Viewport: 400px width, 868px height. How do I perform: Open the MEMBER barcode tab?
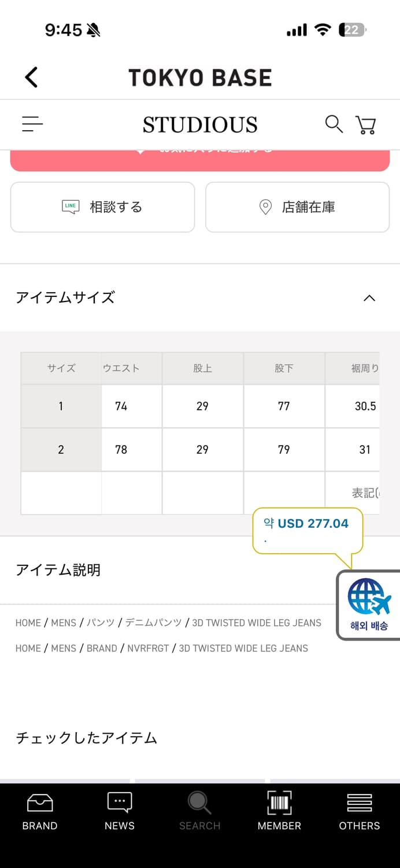pos(279,811)
